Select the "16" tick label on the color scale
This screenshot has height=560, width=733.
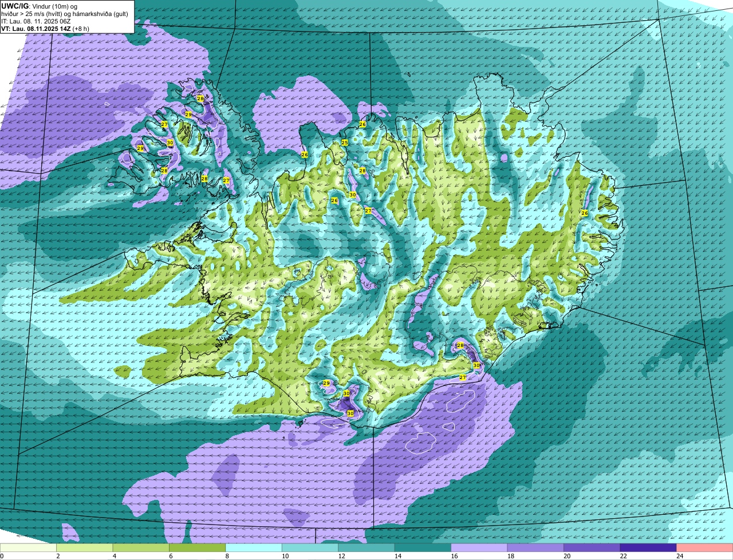(x=454, y=555)
